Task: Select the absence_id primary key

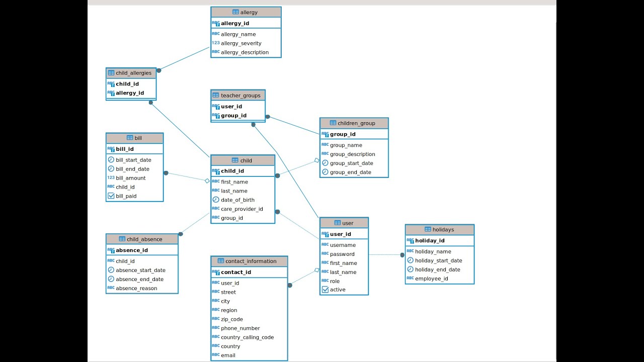Action: click(132, 250)
